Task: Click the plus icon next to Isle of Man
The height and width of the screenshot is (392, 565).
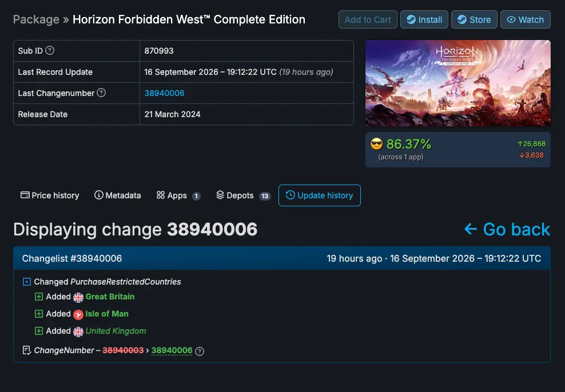Action: click(x=38, y=314)
